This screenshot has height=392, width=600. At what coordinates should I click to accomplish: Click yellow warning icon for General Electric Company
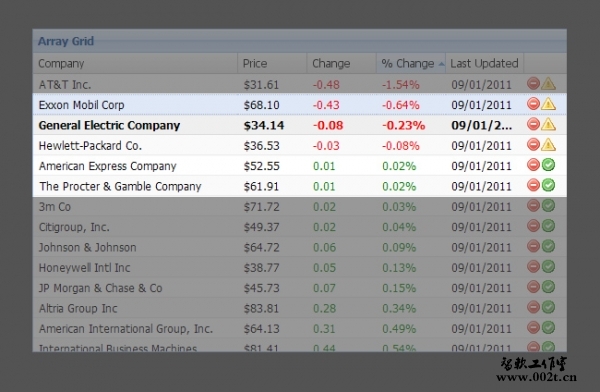[548, 124]
